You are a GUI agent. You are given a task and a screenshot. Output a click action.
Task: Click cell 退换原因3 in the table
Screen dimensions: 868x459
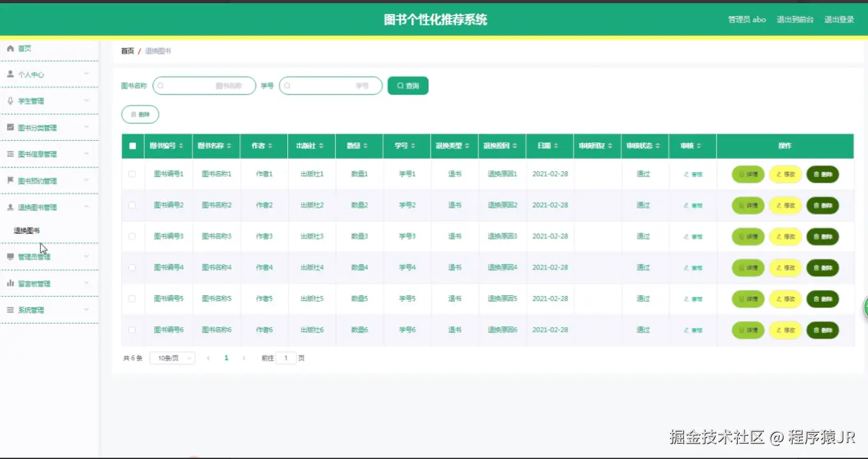click(503, 237)
